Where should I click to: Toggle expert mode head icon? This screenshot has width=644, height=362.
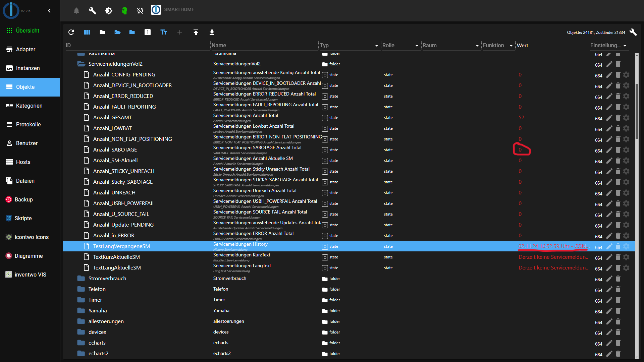point(124,11)
